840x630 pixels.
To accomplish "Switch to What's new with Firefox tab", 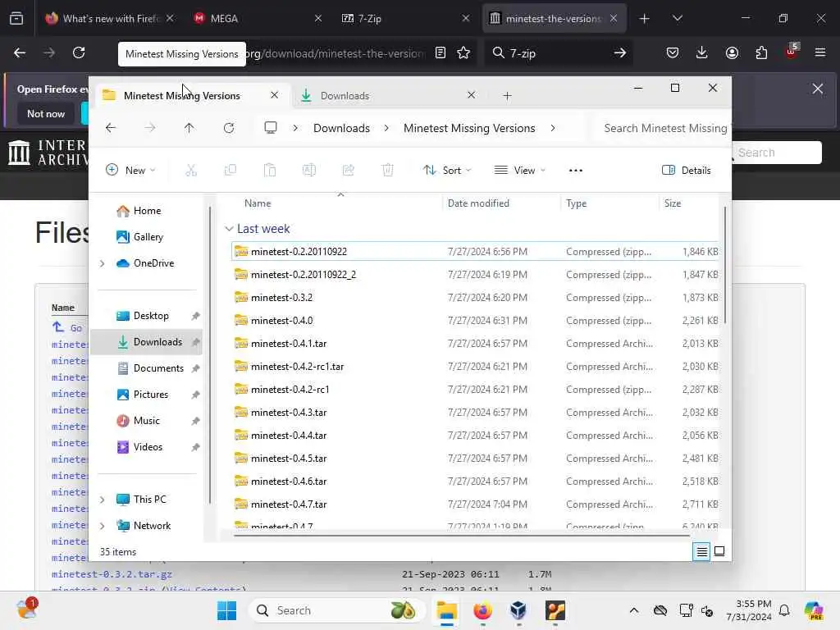I will coord(110,18).
